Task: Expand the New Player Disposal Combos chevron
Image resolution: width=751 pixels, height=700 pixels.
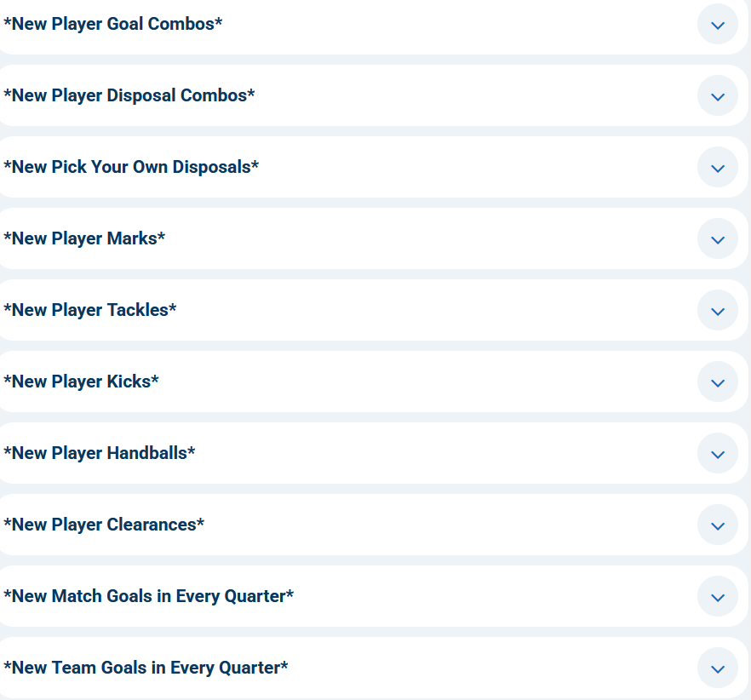Action: coord(718,96)
